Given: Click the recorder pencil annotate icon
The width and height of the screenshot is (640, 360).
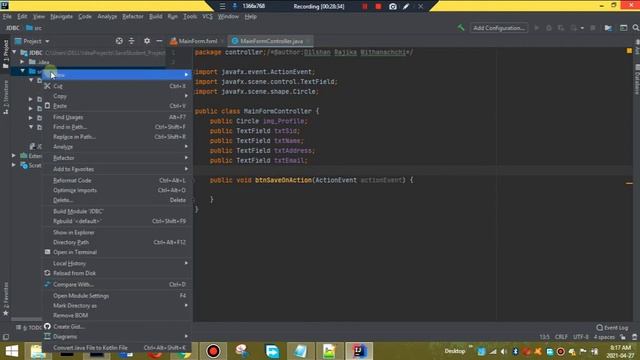Looking at the screenshot, I should click(406, 6).
